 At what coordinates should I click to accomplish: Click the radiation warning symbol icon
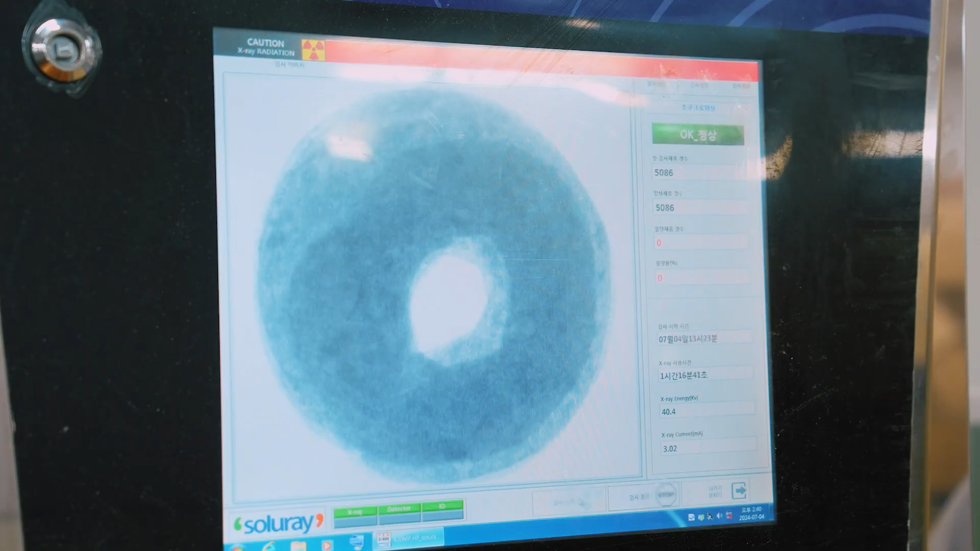313,50
